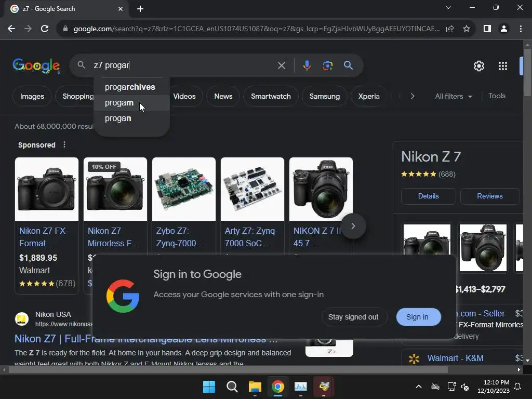The width and height of the screenshot is (532, 399).
Task: Open Sponsored section three-dot options
Action: click(64, 145)
